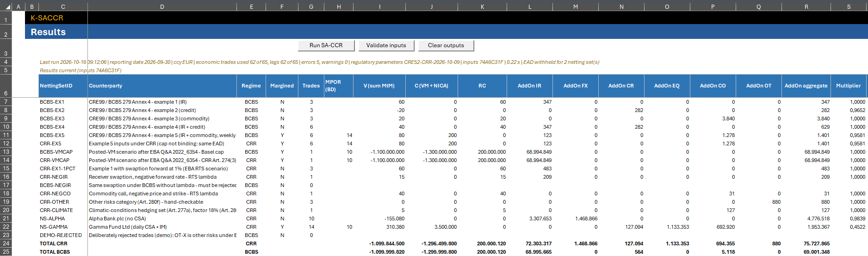Click the Run SA-CCR button
This screenshot has height=256, width=868.
[326, 45]
